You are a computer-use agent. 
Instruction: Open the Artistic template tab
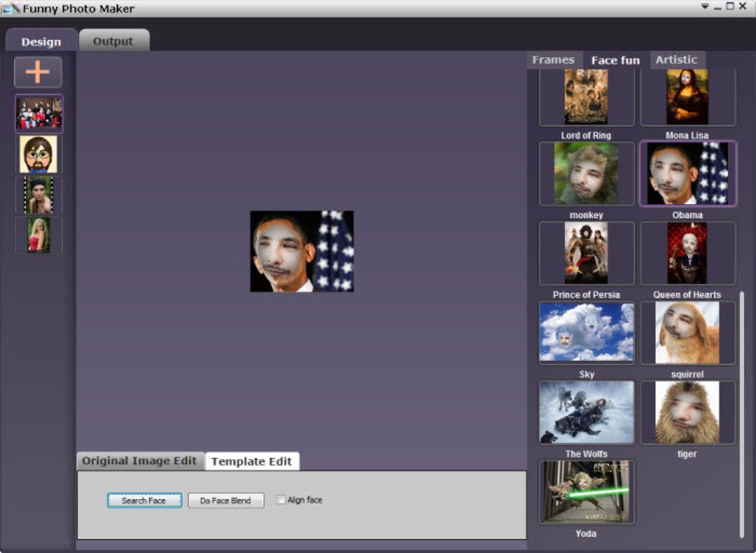[677, 60]
